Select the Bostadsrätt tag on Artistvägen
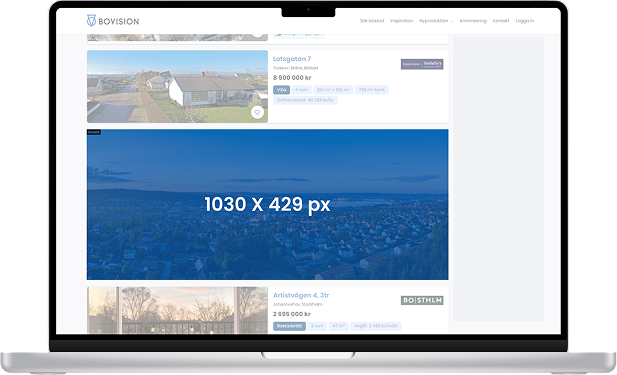 (289, 326)
